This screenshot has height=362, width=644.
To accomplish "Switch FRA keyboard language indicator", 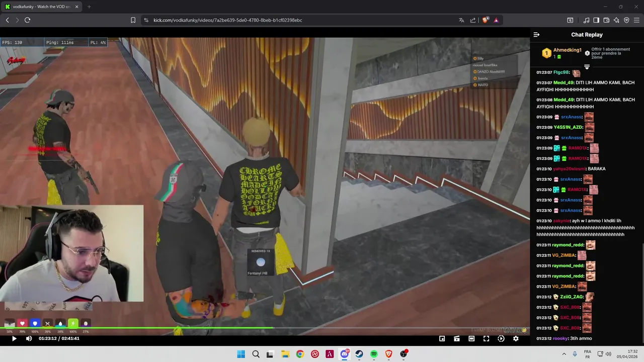I will click(x=588, y=354).
